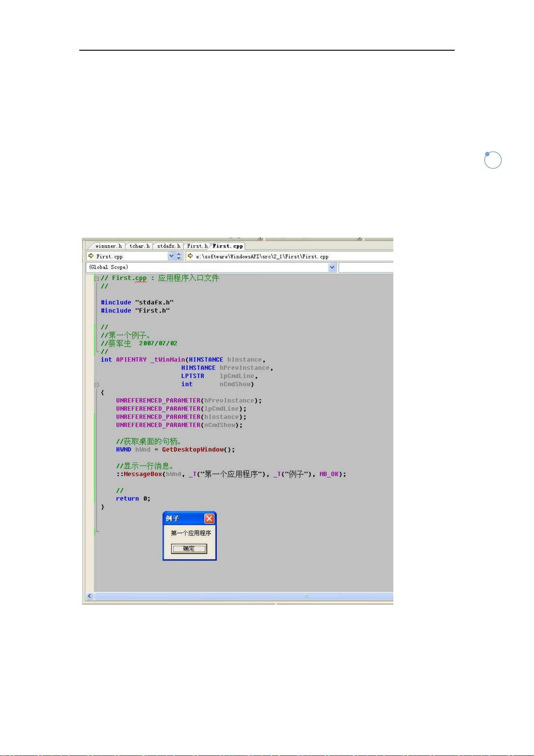Click the 例子 message box title bar
534x756 pixels.
click(189, 518)
